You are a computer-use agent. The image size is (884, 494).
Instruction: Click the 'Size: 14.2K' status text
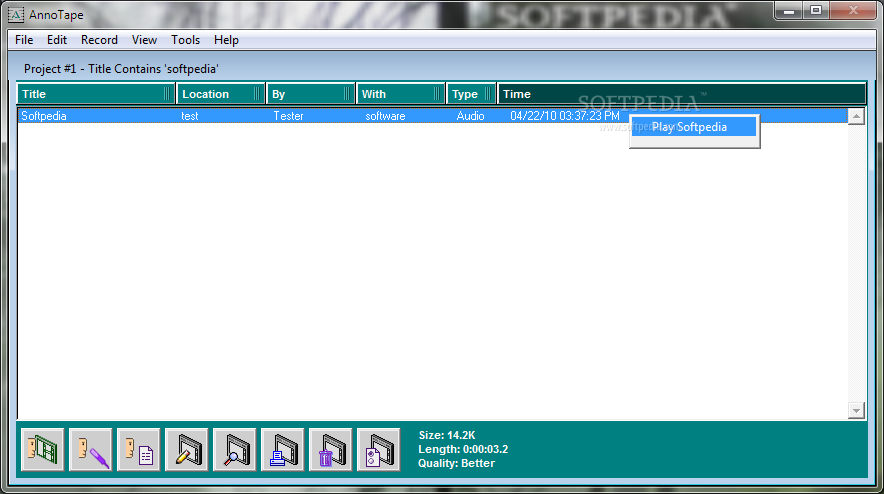[x=447, y=435]
